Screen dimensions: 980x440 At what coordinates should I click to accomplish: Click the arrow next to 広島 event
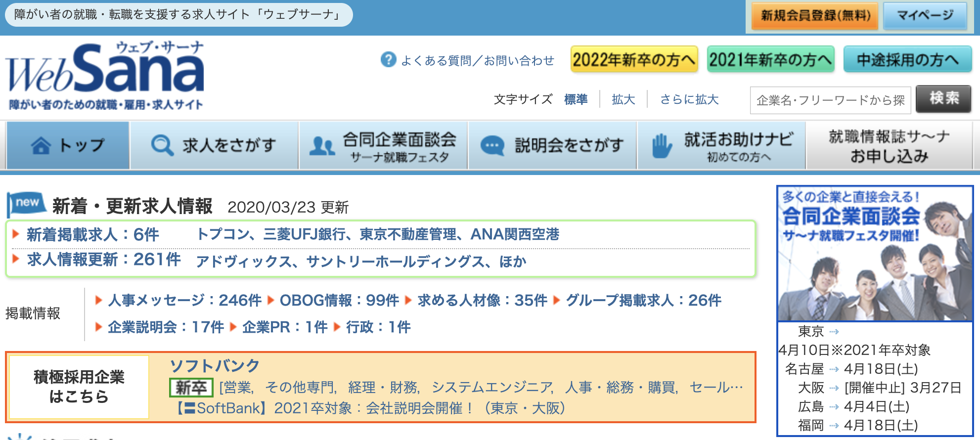(x=834, y=407)
